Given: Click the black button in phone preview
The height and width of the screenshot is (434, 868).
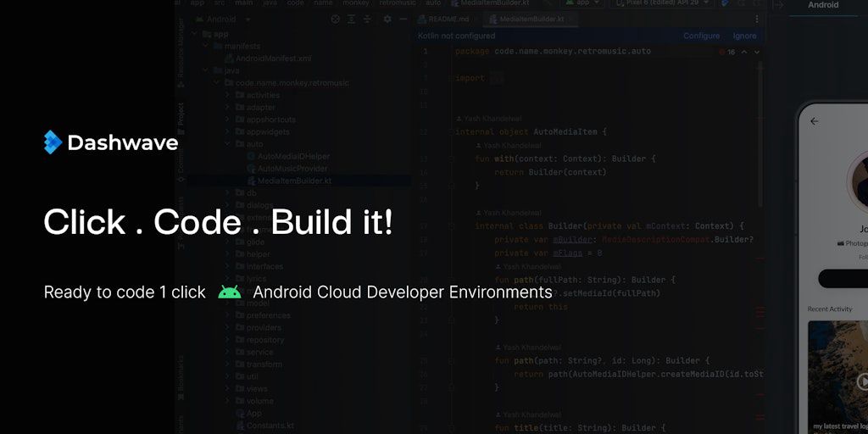Looking at the screenshot, I should (x=843, y=278).
